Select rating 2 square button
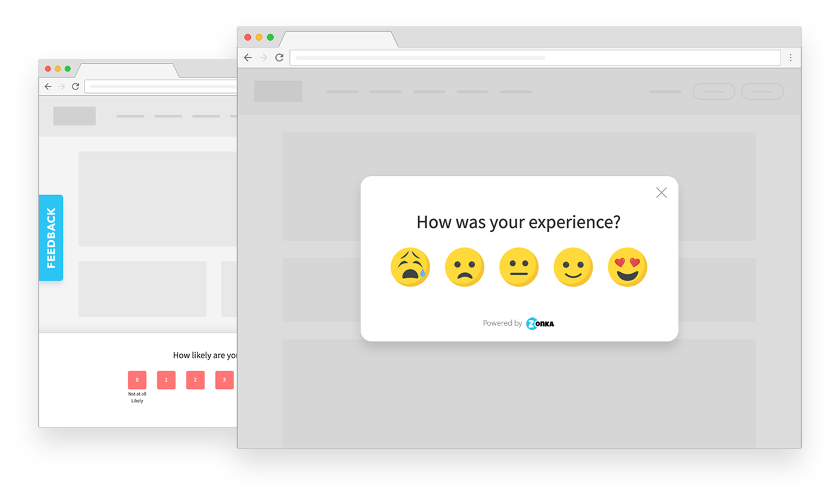The image size is (840, 504). point(195,380)
